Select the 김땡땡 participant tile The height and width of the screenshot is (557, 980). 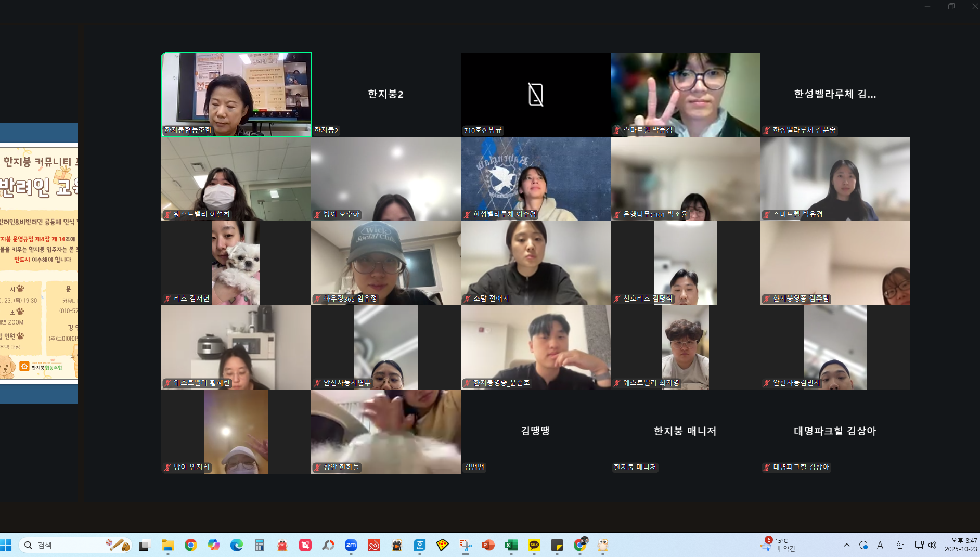(x=536, y=432)
